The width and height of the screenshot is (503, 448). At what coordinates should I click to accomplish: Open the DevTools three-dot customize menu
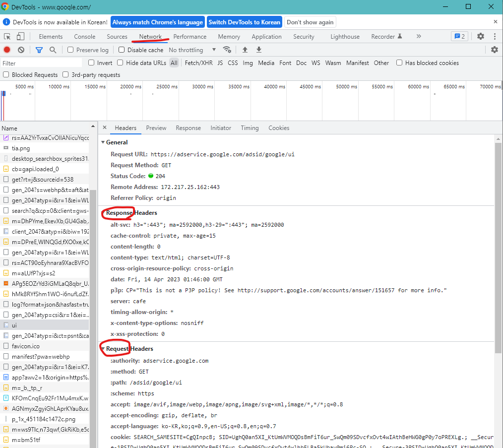[495, 36]
